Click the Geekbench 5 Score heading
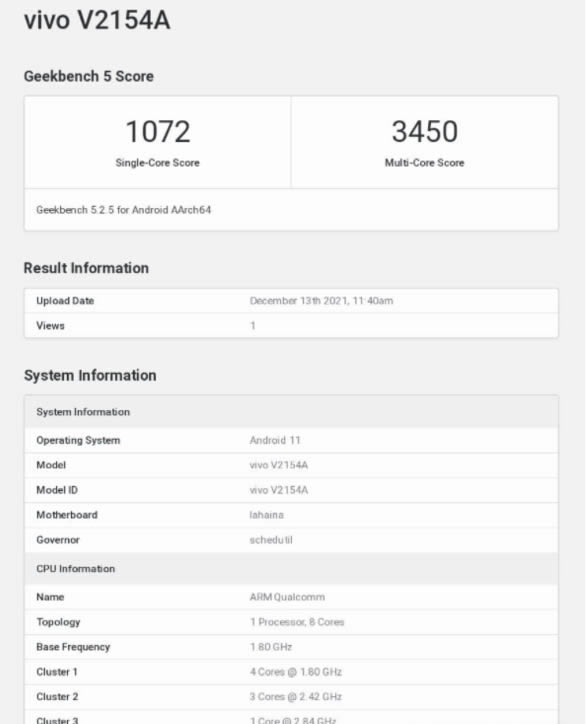This screenshot has height=724, width=586. pos(89,76)
